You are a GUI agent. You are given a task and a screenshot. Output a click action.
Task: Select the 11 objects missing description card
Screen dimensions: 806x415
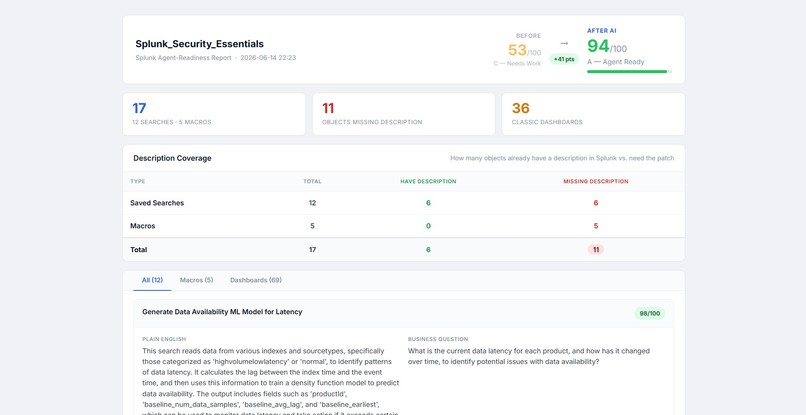click(404, 114)
